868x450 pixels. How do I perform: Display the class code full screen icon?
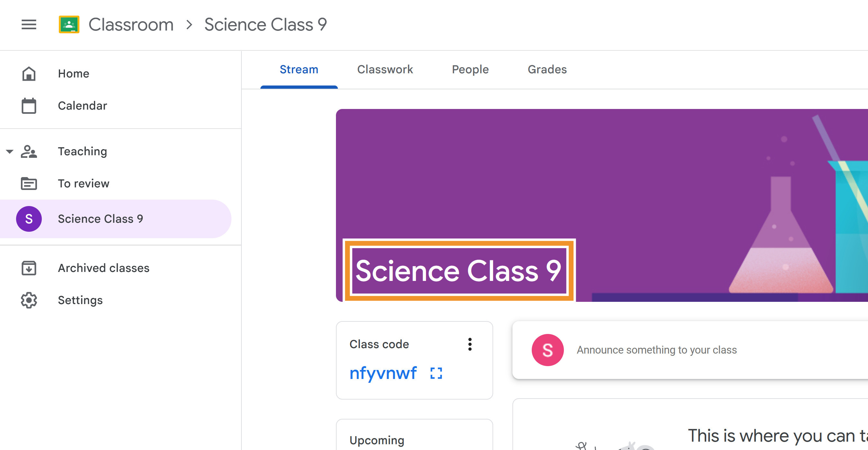436,373
